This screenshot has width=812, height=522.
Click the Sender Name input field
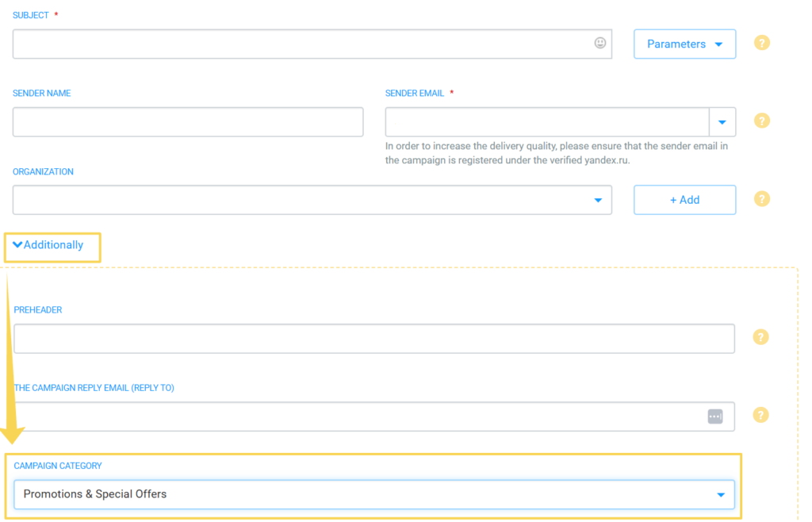(x=187, y=121)
